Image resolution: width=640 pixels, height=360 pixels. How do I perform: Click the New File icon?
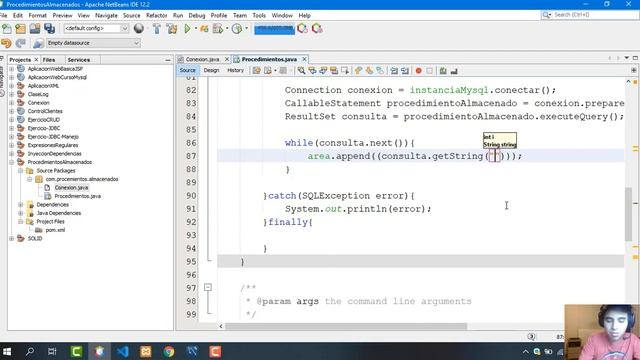point(7,29)
